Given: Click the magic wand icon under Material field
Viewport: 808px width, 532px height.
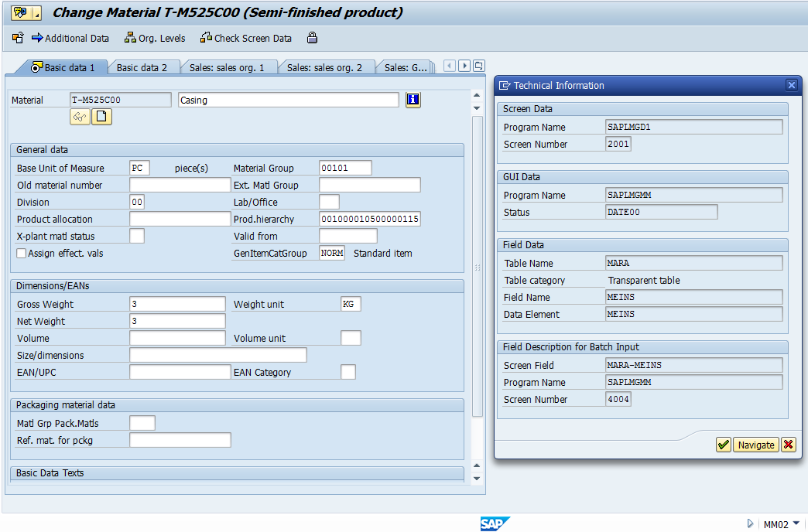Looking at the screenshot, I should [x=80, y=116].
